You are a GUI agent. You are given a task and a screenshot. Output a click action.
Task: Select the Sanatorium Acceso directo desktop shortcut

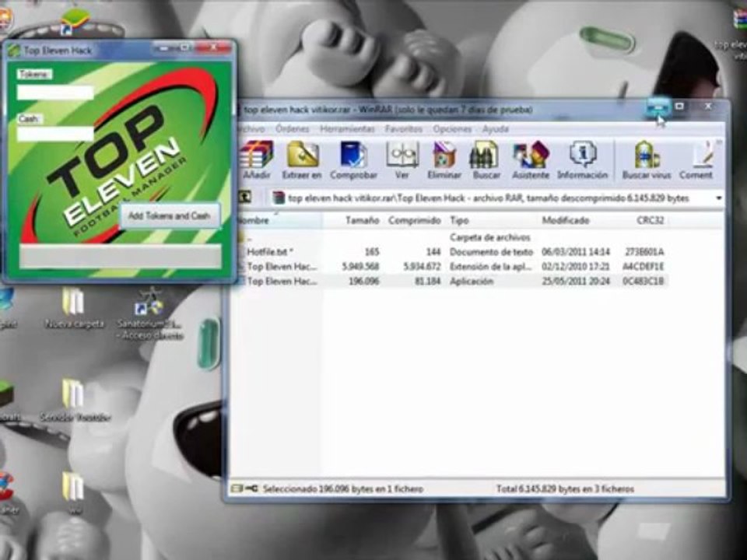(x=150, y=314)
